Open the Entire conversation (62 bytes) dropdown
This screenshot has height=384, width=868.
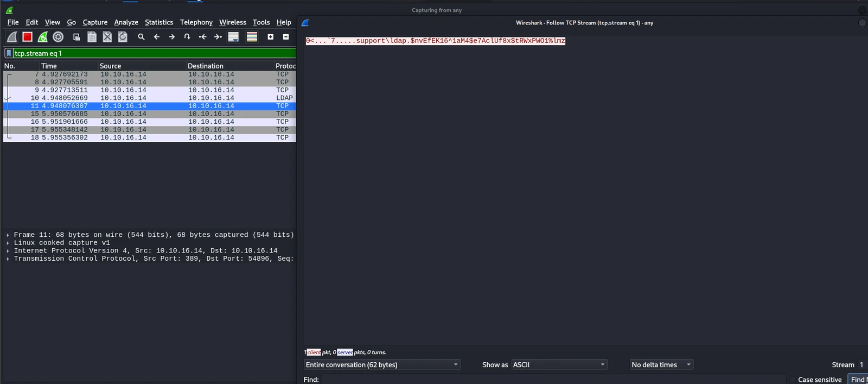(x=382, y=364)
